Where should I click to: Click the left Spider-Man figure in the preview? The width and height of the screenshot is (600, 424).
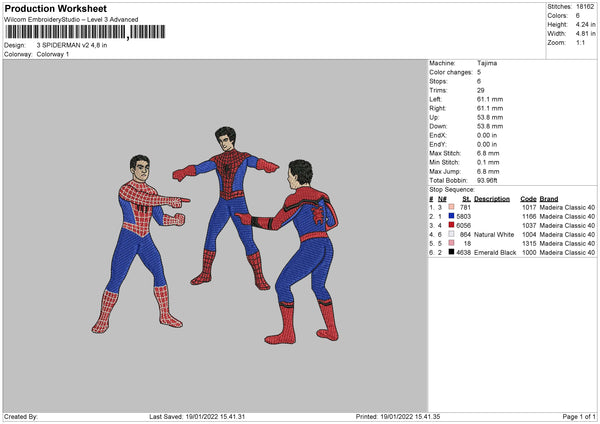142,245
